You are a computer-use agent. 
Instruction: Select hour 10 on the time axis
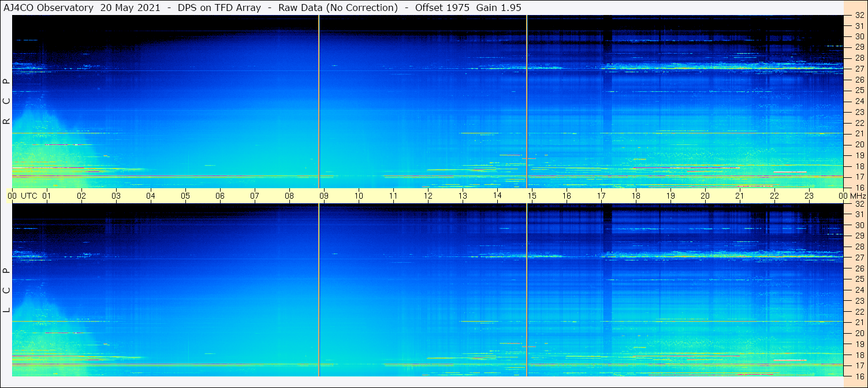(x=359, y=196)
